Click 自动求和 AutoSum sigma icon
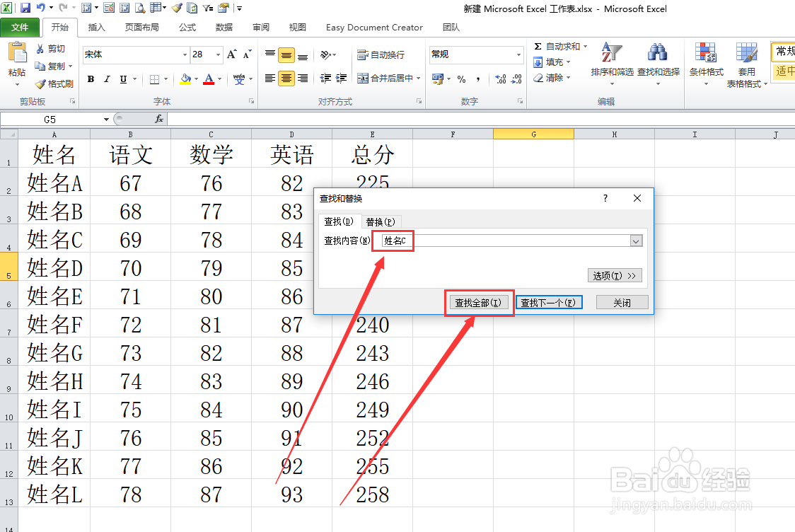The image size is (795, 532). pyautogui.click(x=538, y=46)
